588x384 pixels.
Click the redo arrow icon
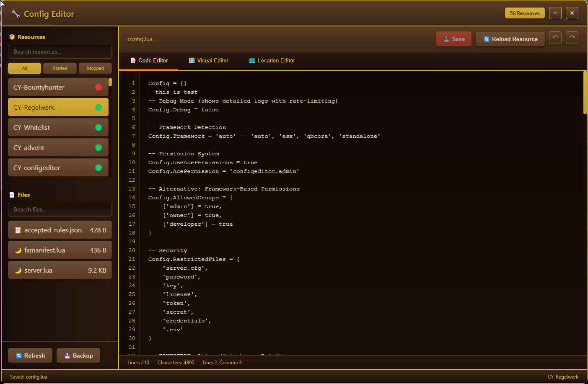pos(572,38)
